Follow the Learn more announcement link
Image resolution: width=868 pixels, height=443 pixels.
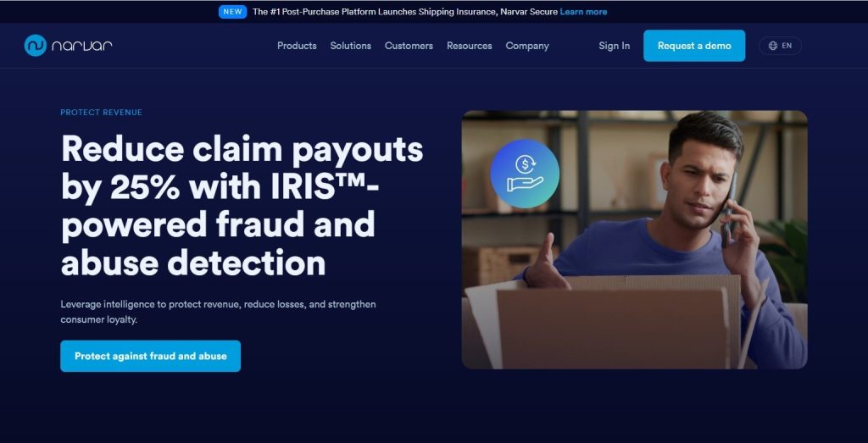coord(583,12)
